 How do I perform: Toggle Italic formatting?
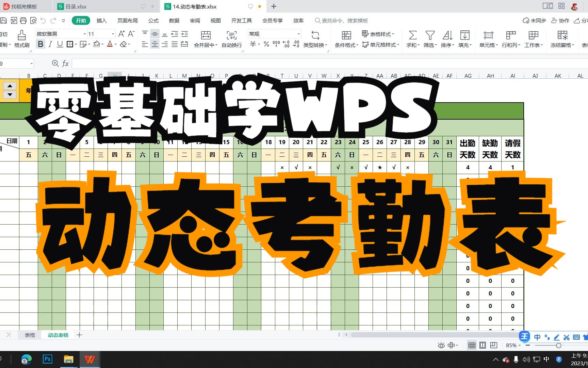pyautogui.click(x=50, y=44)
